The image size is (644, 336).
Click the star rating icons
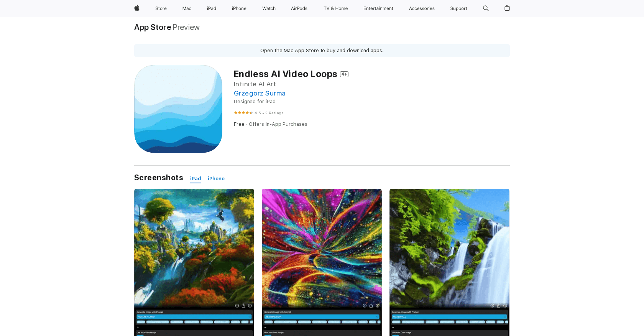[x=243, y=113]
